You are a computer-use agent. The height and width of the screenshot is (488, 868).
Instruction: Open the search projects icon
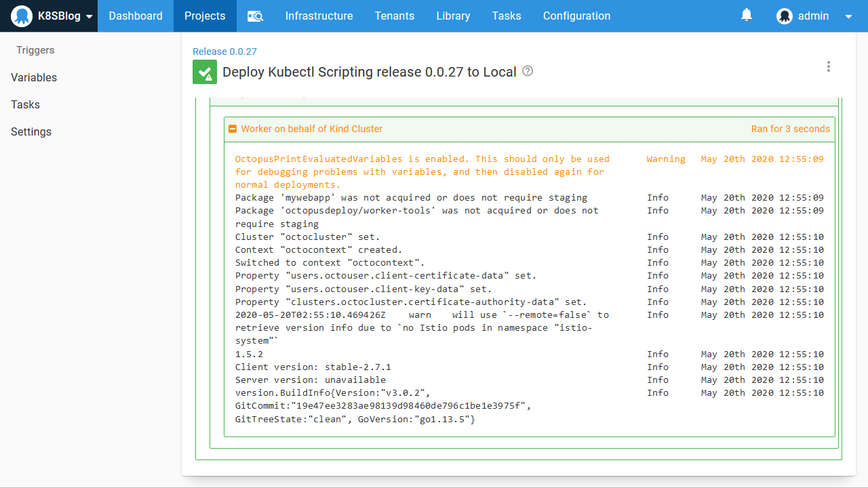point(255,16)
